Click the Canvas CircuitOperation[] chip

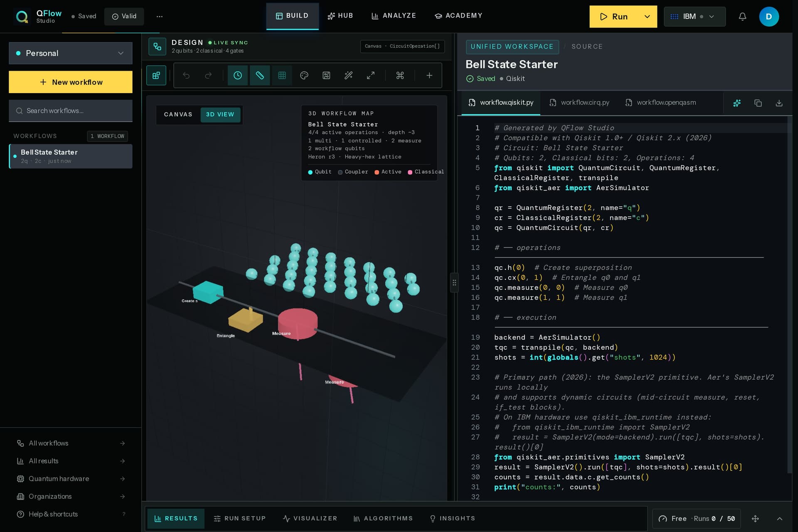tap(402, 46)
